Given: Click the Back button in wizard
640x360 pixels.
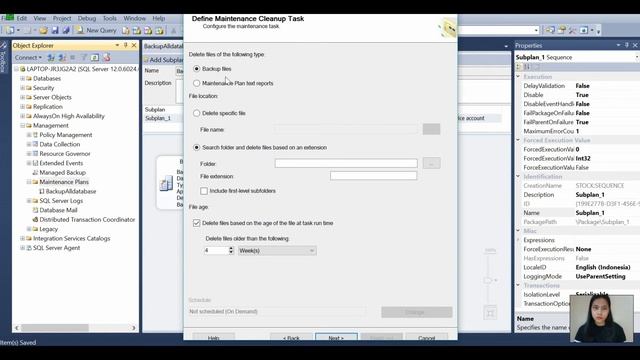Looking at the screenshot, I should [x=291, y=338].
